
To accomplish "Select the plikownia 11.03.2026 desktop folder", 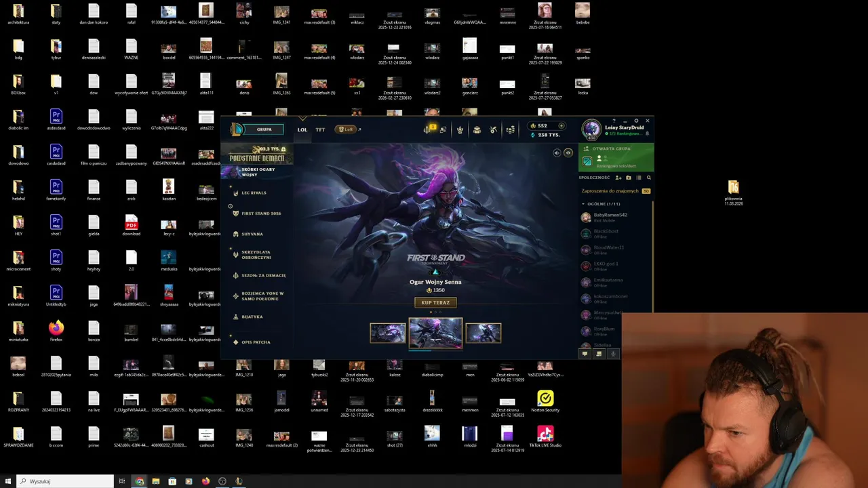I will (x=733, y=192).
